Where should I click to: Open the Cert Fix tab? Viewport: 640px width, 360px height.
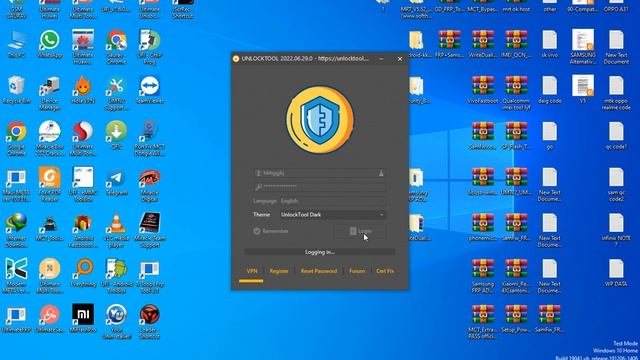385,271
